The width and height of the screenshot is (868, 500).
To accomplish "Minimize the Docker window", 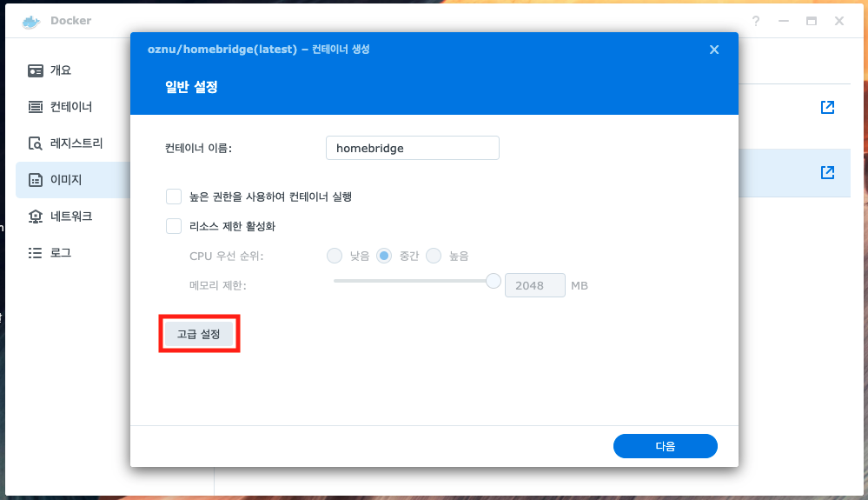I will [x=784, y=21].
